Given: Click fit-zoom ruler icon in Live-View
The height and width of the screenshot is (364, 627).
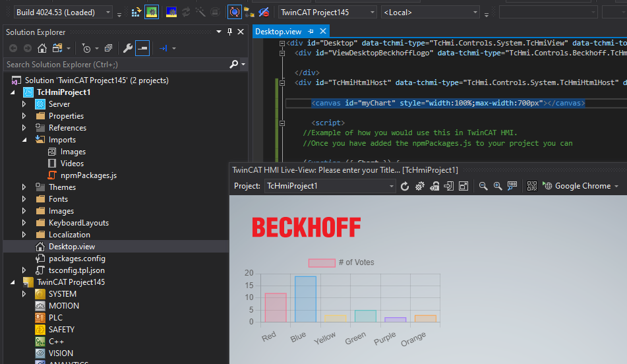Looking at the screenshot, I should [512, 186].
